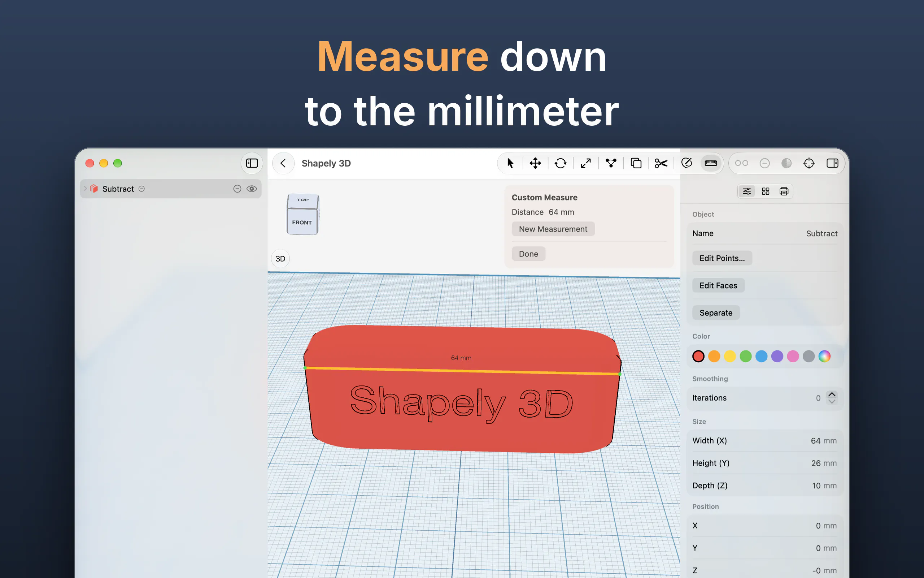The height and width of the screenshot is (578, 924).
Task: Hide the Subtract object via eye icon
Action: [252, 189]
